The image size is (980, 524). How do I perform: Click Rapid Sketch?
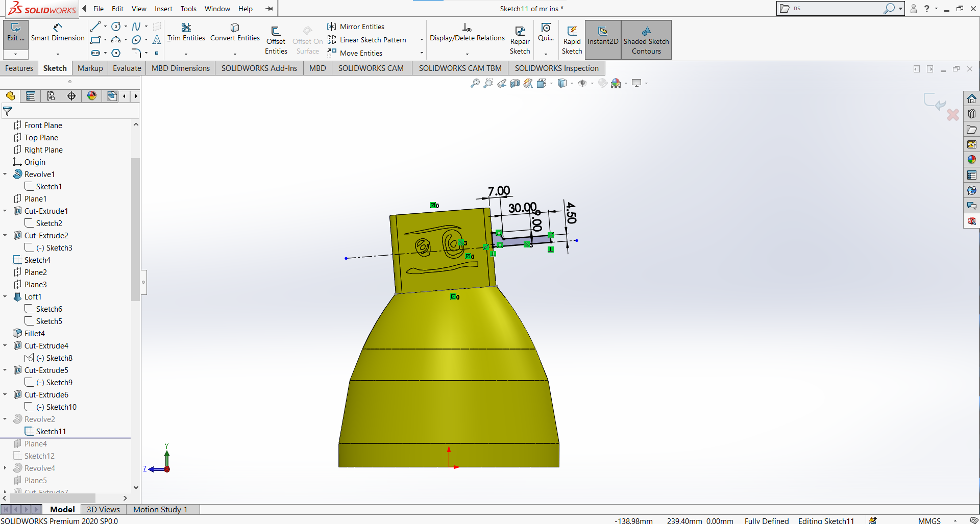[572, 40]
